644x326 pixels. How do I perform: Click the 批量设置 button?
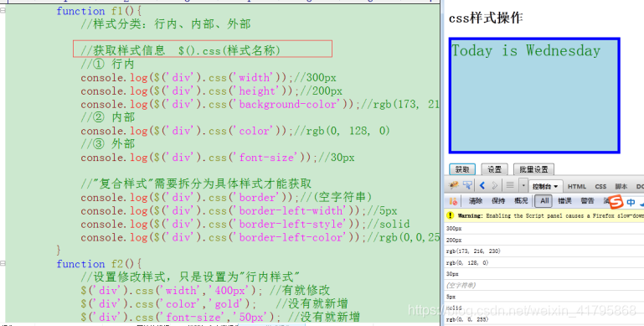click(x=533, y=169)
